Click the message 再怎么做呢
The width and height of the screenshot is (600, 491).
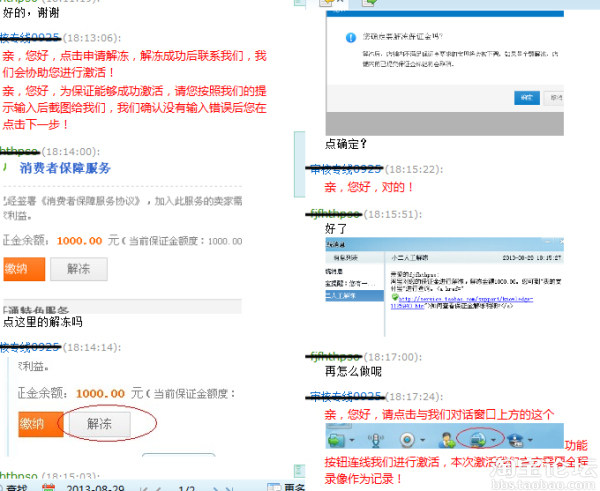pyautogui.click(x=353, y=371)
